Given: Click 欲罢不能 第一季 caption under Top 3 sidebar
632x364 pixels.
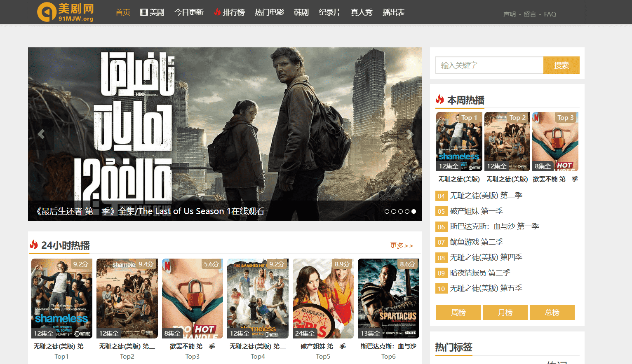Looking at the screenshot, I should [x=555, y=179].
